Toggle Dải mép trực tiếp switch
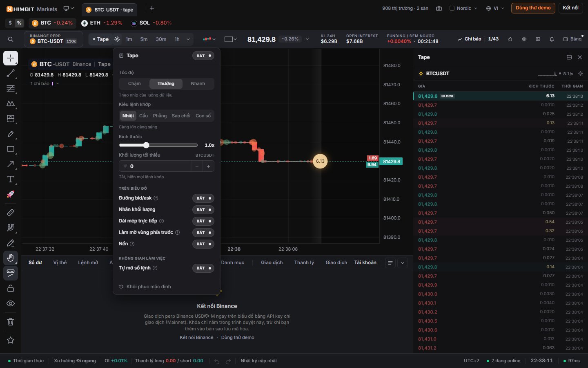Screen dimensions: 588x368 [x=203, y=221]
